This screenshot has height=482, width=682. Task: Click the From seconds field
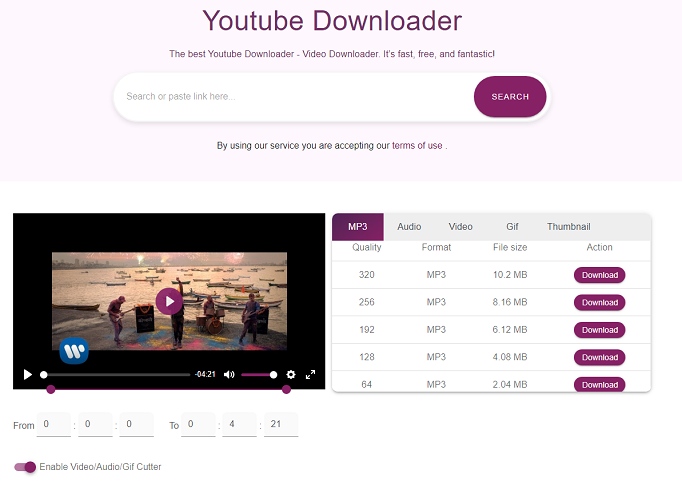[137, 424]
